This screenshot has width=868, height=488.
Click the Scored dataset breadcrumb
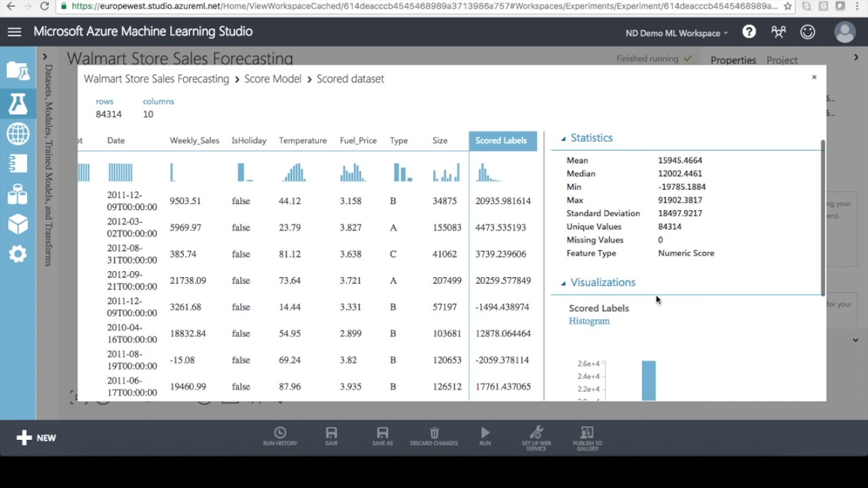pos(351,79)
